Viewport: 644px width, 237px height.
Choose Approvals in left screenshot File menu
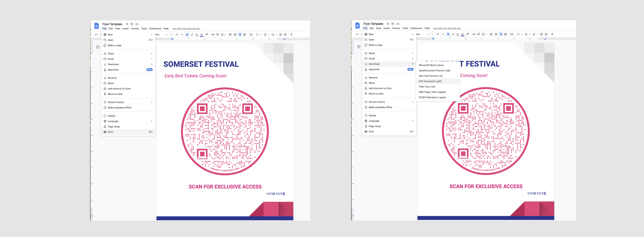[x=128, y=69]
